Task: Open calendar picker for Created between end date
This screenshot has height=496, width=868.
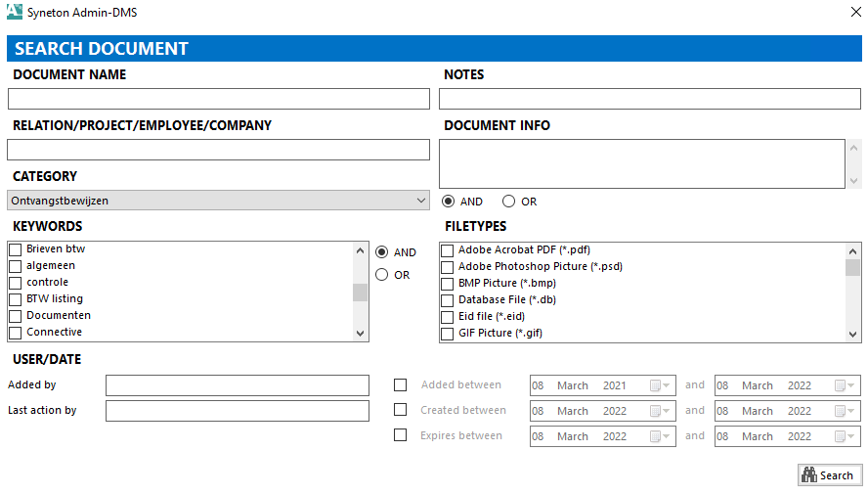Action: pyautogui.click(x=846, y=411)
